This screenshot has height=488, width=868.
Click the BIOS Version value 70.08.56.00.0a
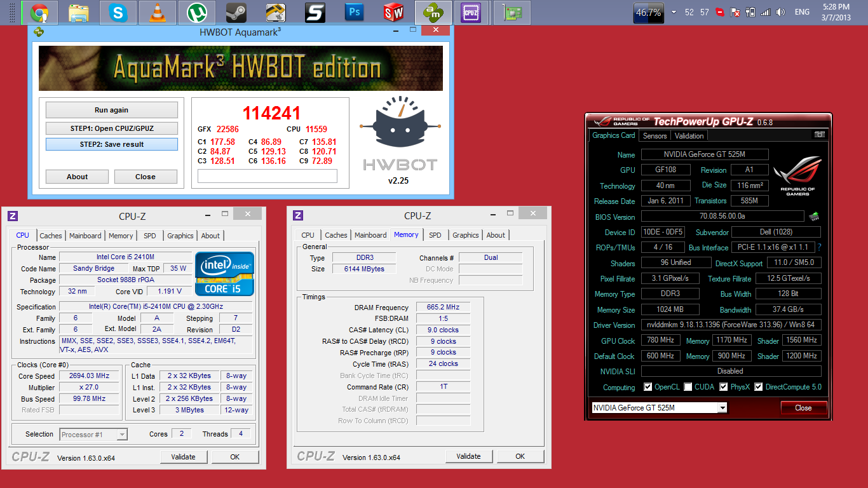click(722, 217)
